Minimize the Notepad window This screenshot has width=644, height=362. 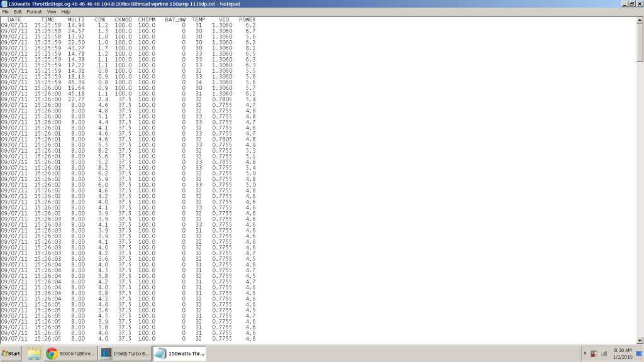coord(625,4)
